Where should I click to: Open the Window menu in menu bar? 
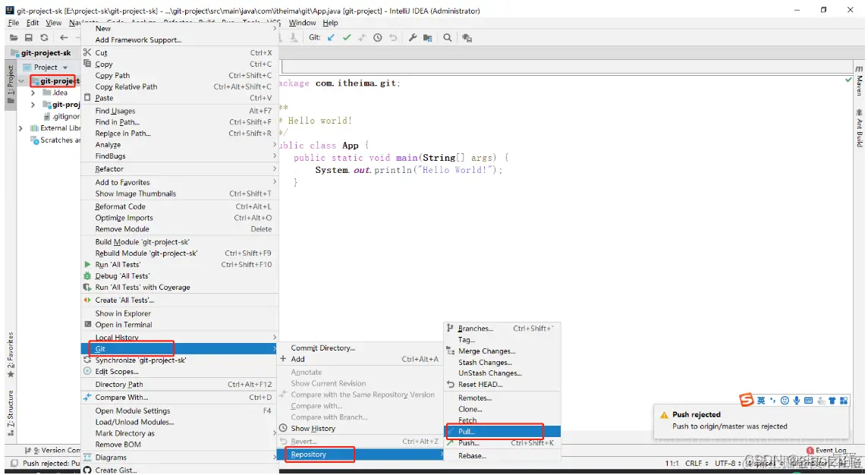click(302, 23)
